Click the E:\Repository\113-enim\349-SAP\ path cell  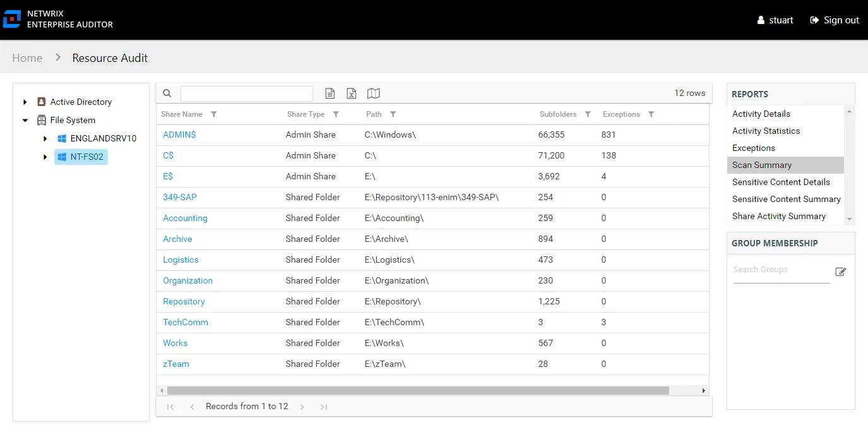[x=432, y=197]
